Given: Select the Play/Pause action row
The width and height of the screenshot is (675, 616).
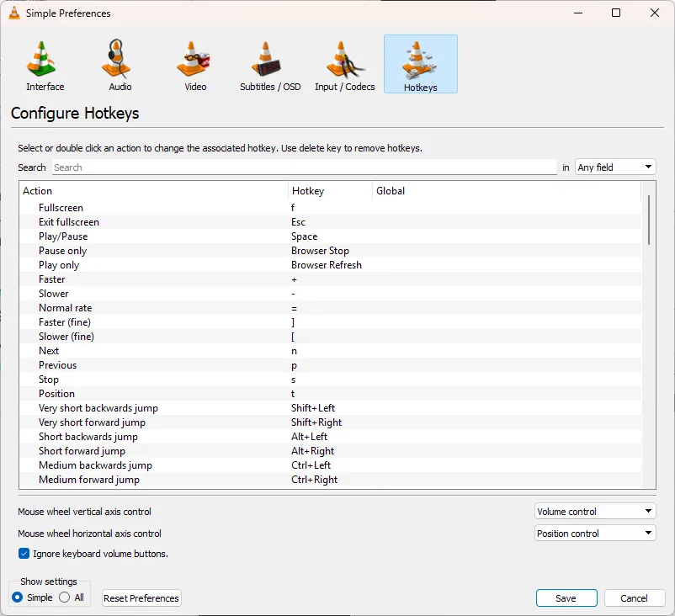Looking at the screenshot, I should tap(330, 236).
